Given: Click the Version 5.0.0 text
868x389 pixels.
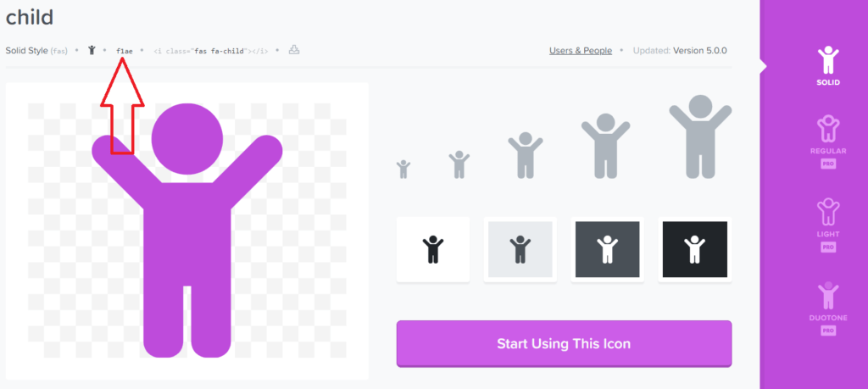Looking at the screenshot, I should (699, 50).
